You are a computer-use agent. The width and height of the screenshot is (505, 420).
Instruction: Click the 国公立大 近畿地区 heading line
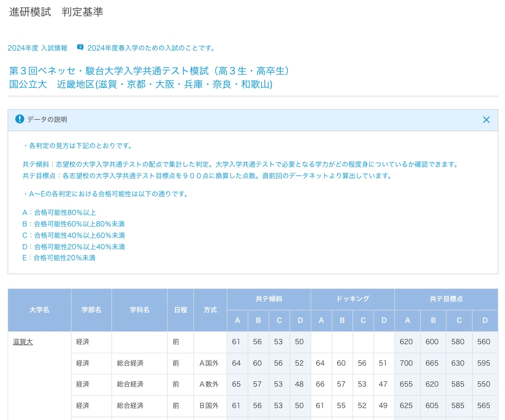[141, 84]
